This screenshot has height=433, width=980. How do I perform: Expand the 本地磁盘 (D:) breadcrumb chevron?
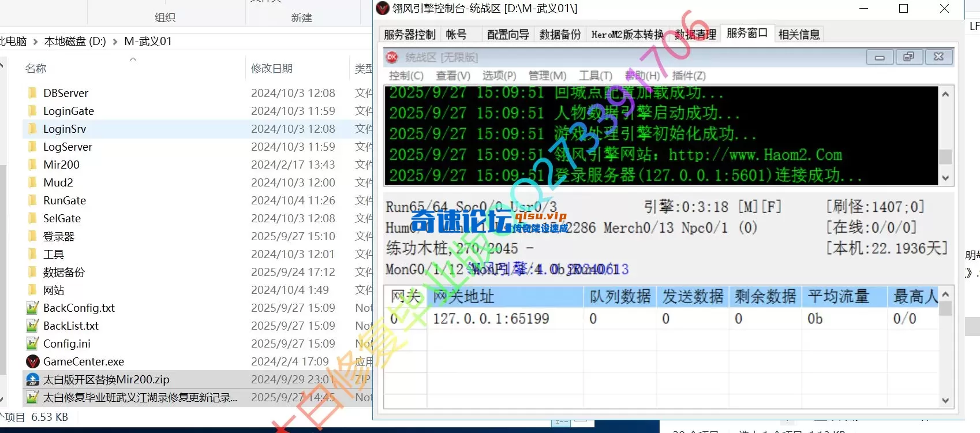(115, 42)
